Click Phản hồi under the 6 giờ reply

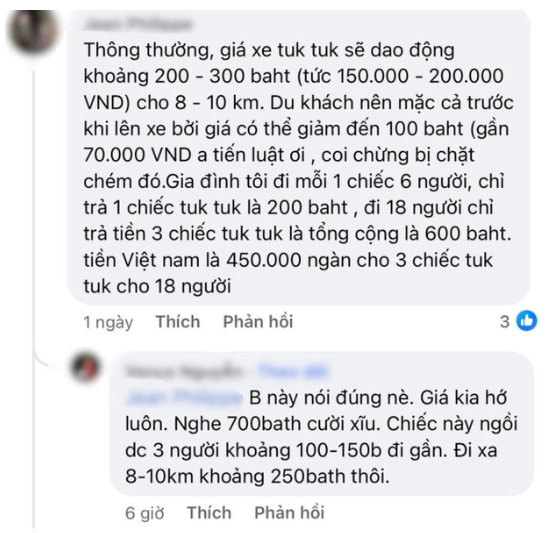[x=289, y=513]
